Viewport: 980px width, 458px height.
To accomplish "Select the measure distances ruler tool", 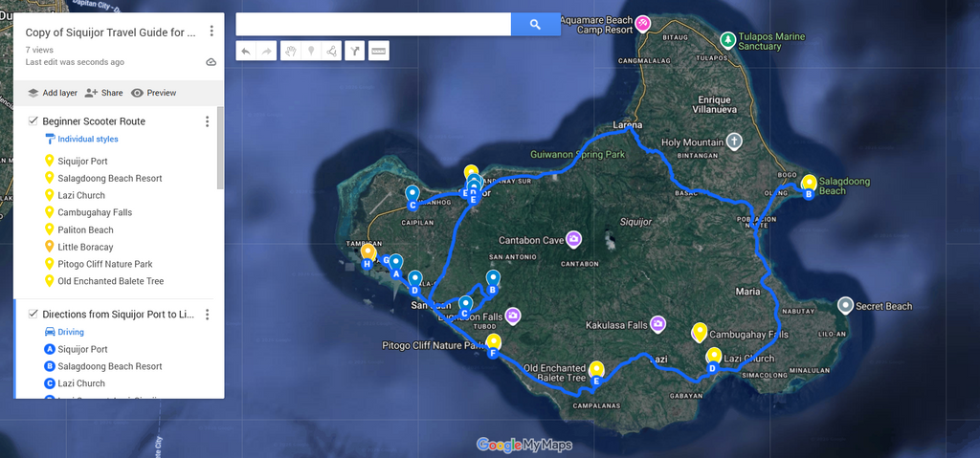I will coord(379,52).
